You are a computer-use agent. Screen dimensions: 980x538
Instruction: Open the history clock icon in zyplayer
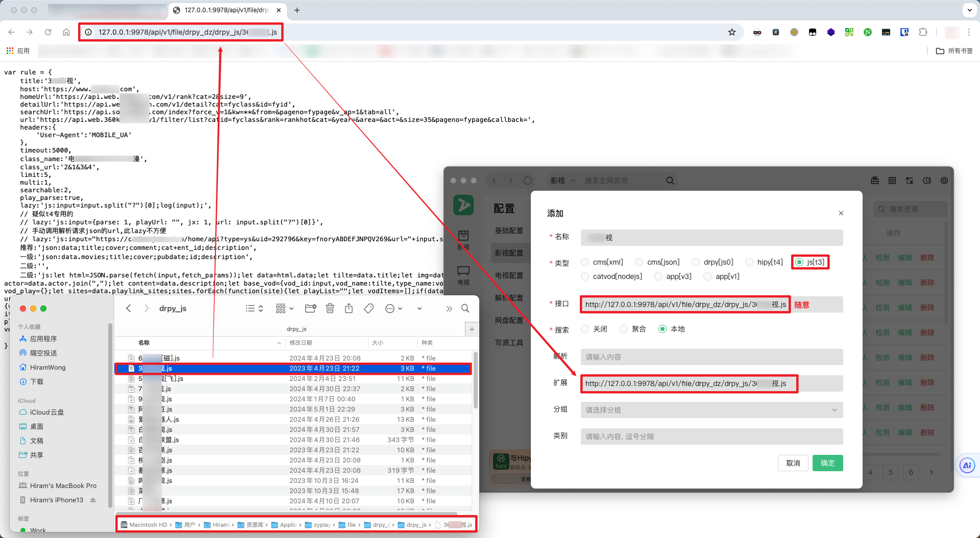coord(927,181)
